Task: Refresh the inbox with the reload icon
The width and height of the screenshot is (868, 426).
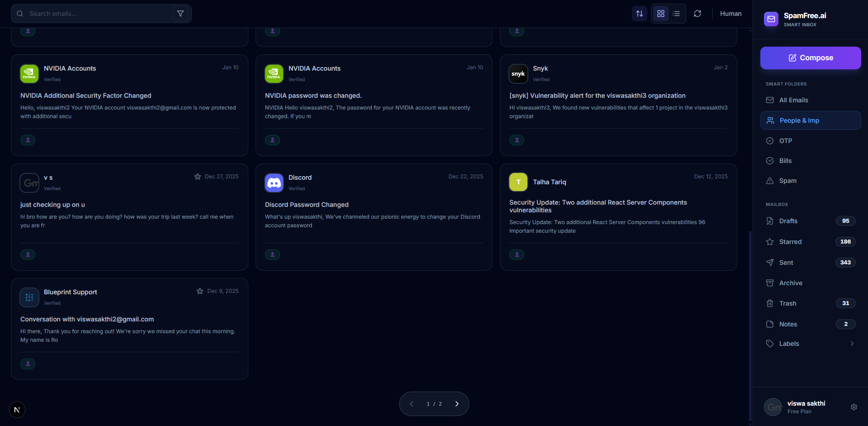Action: click(697, 14)
